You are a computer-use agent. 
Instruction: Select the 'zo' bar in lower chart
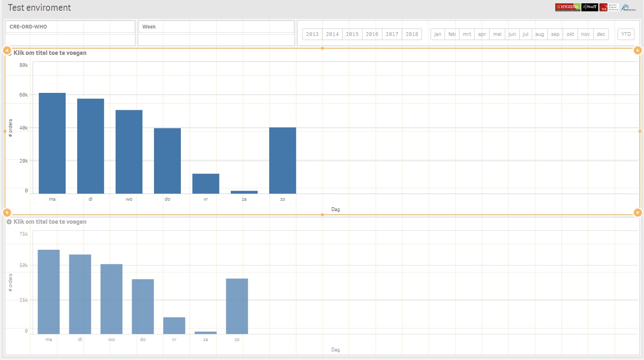[x=237, y=306]
